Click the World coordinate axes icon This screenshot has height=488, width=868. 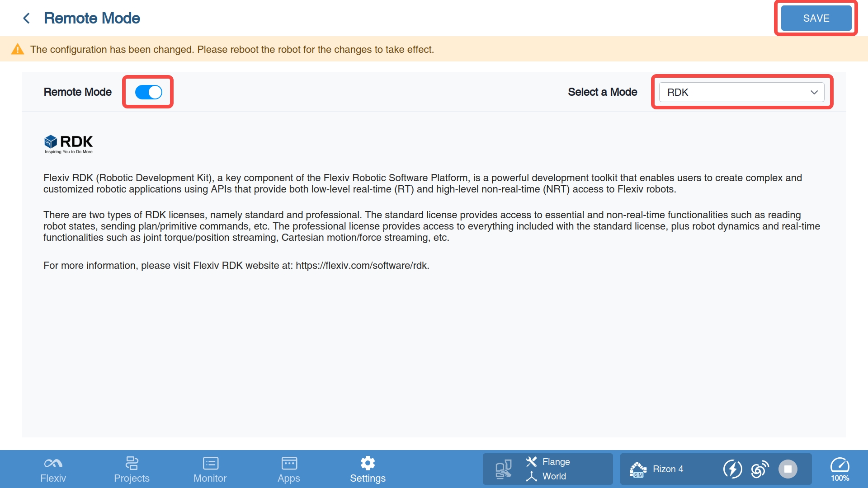click(x=532, y=476)
